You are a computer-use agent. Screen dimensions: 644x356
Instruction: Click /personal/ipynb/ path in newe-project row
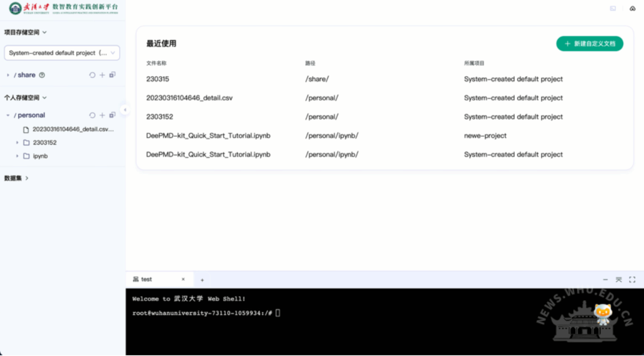332,135
